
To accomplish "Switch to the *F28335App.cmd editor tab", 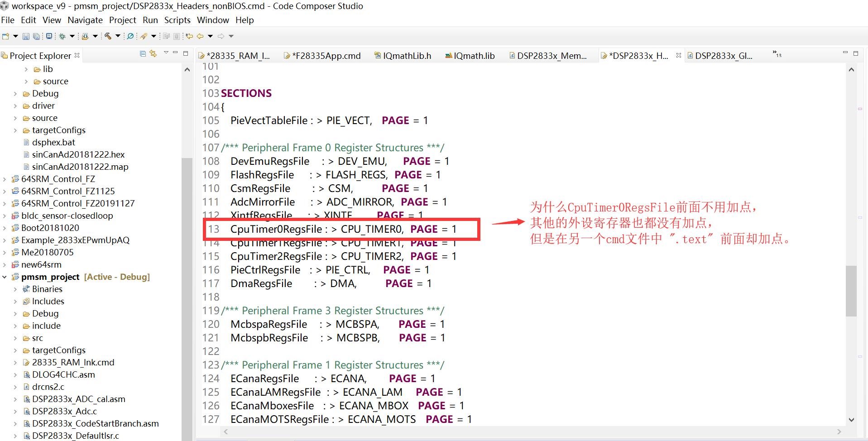I will pyautogui.click(x=322, y=56).
